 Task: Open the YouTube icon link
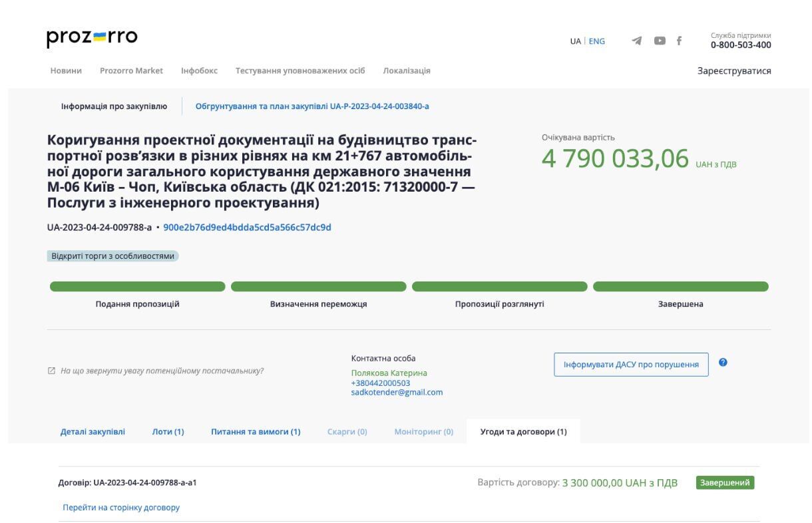[660, 41]
